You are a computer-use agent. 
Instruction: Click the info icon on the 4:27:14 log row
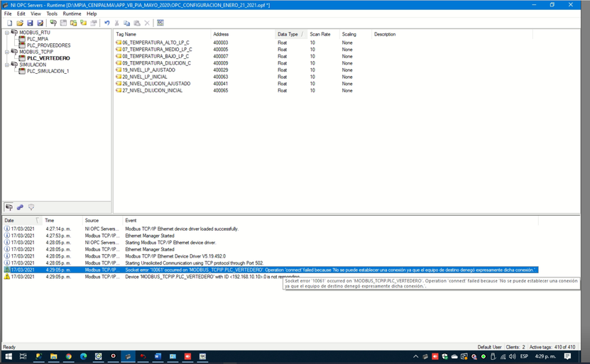click(7, 228)
